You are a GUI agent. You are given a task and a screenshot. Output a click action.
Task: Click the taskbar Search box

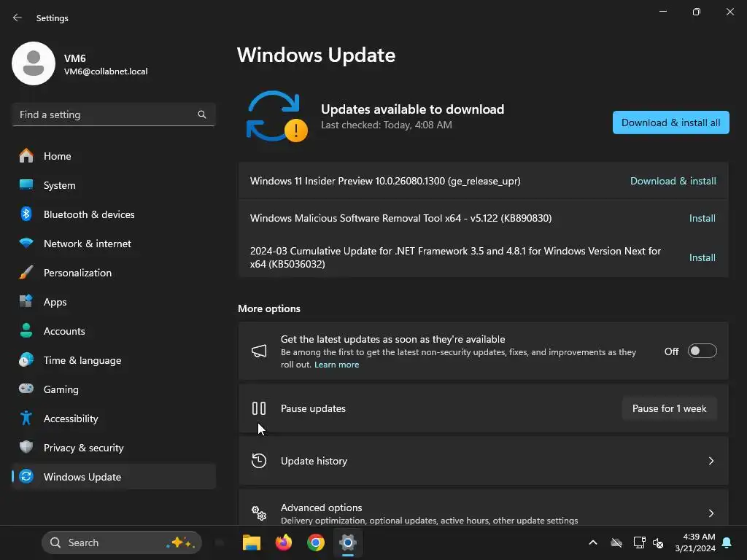pos(122,542)
